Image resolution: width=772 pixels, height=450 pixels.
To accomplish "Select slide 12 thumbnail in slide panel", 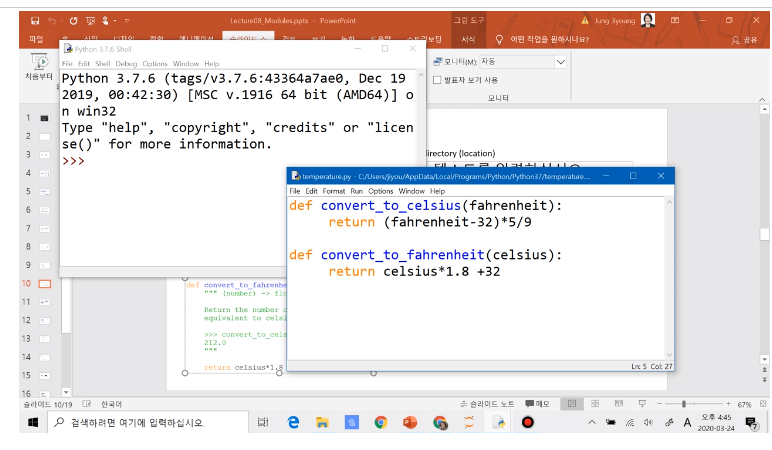I will [x=44, y=321].
